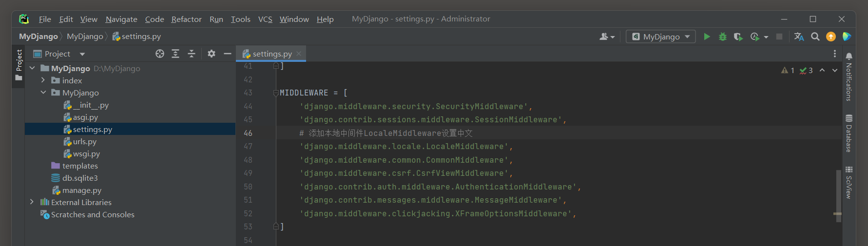Click the translate icon in toolbar

pos(799,37)
